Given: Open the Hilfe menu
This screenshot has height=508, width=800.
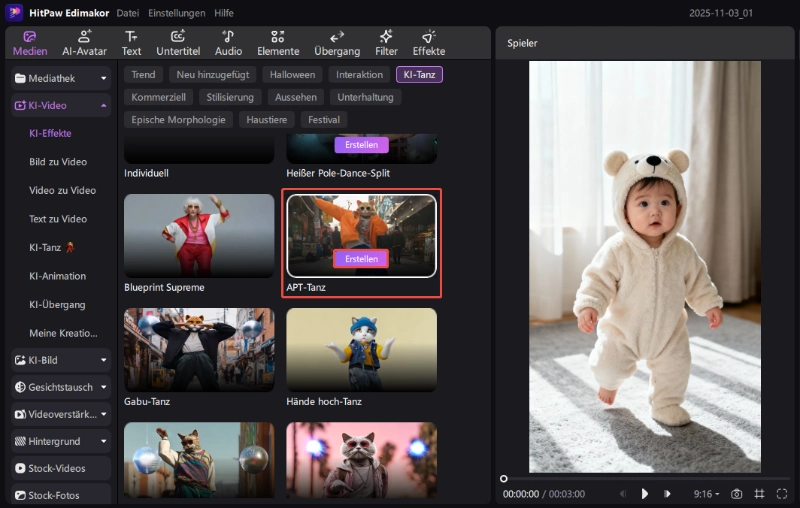Looking at the screenshot, I should point(224,13).
